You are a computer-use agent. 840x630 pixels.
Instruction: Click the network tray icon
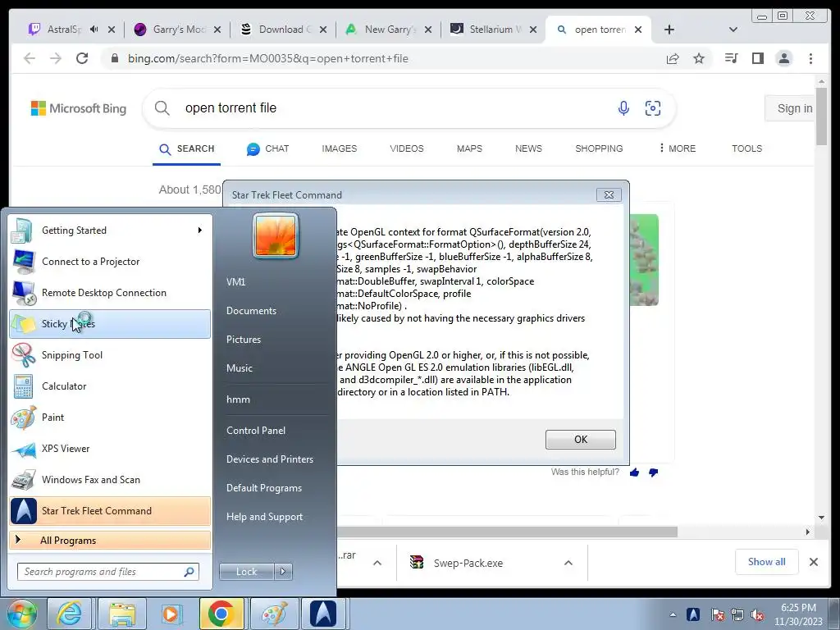tap(737, 614)
